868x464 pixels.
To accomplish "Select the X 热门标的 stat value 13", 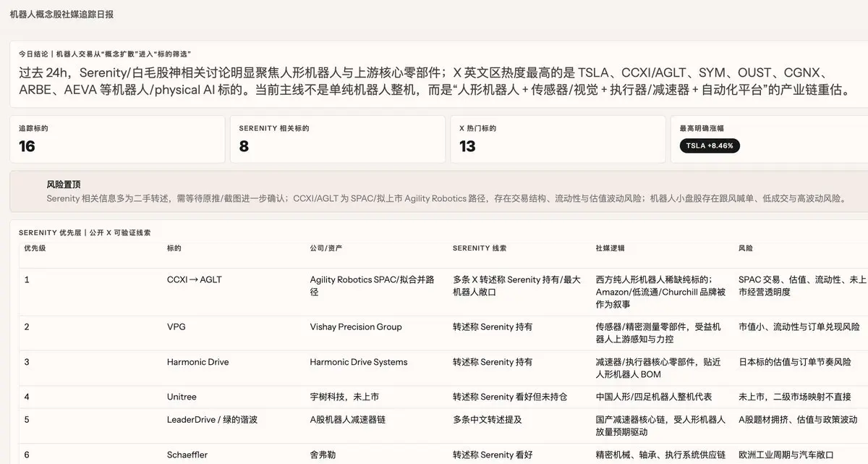I will click(x=467, y=146).
